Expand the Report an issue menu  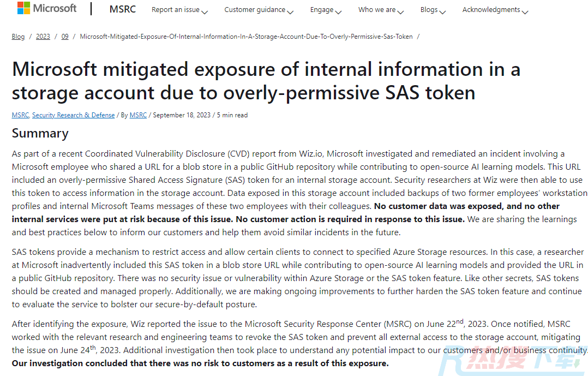[179, 10]
